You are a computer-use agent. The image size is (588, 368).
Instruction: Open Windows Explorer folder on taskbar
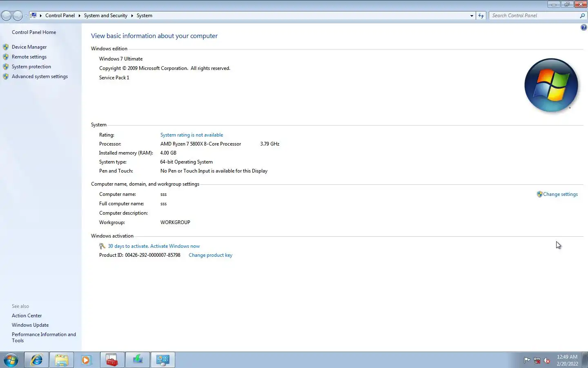point(62,360)
